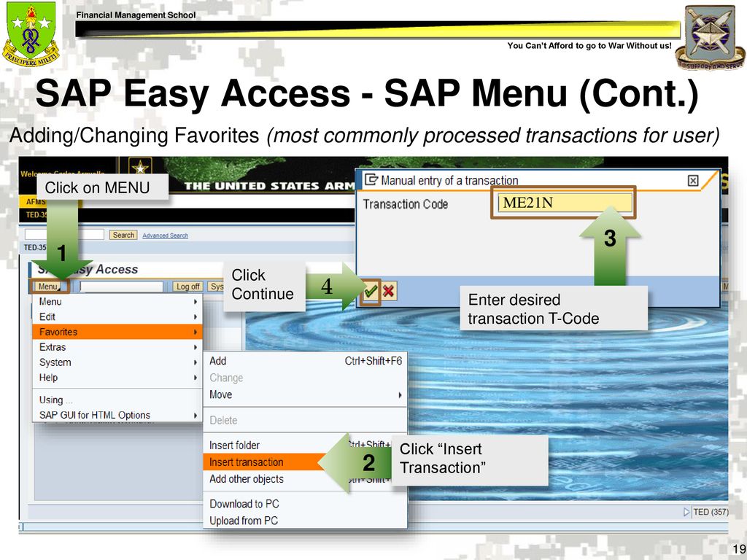This screenshot has width=747, height=560.
Task: Select the highlighted Favorites menu item
Action: tap(117, 332)
